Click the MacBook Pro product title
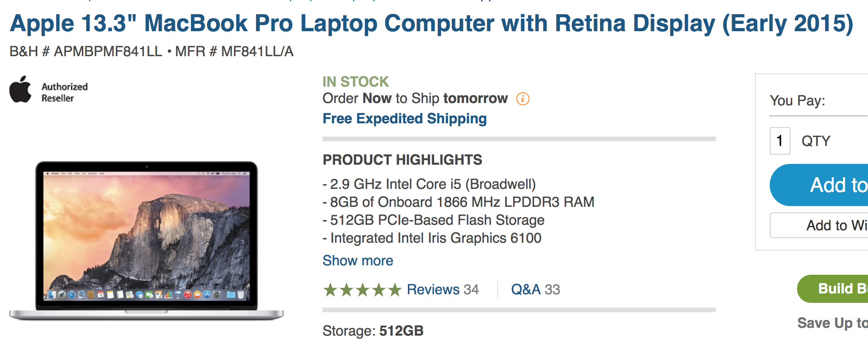Image resolution: width=868 pixels, height=345 pixels. point(431,23)
